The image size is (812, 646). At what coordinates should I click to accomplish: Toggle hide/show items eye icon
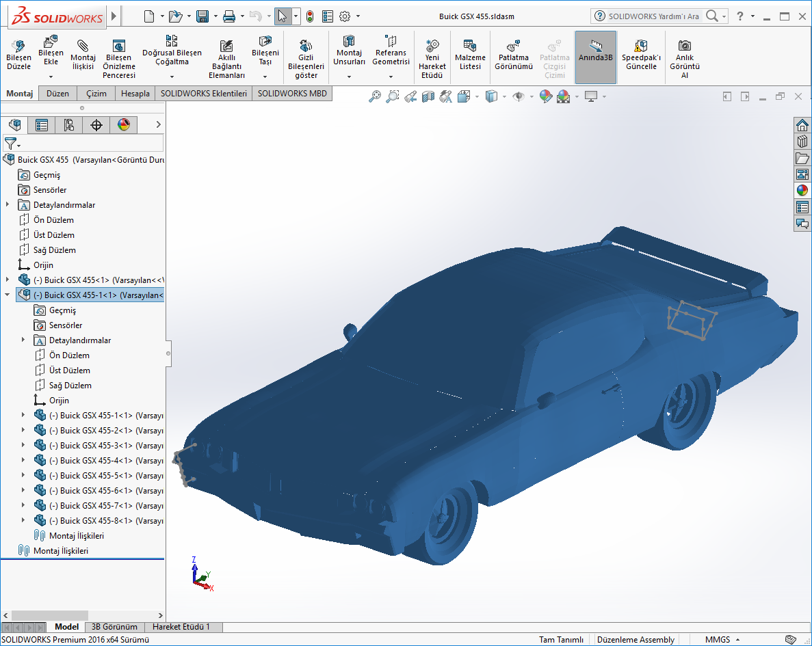pos(518,96)
